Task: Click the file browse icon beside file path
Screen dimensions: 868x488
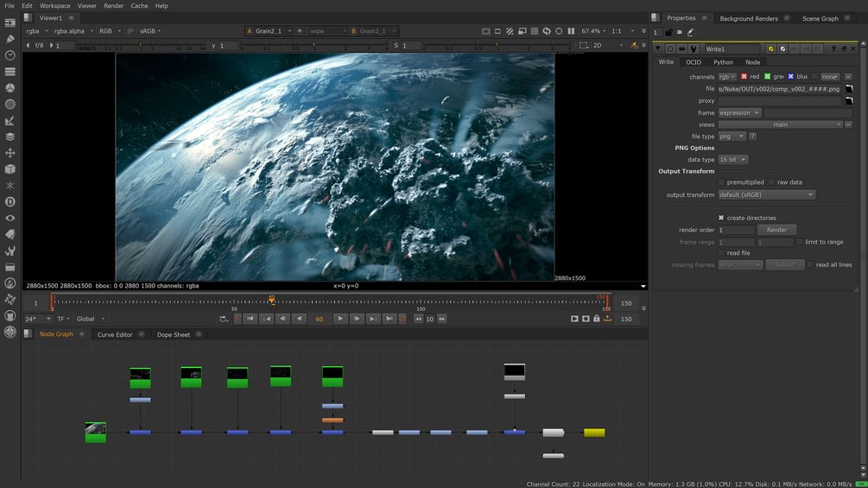Action: [x=848, y=89]
